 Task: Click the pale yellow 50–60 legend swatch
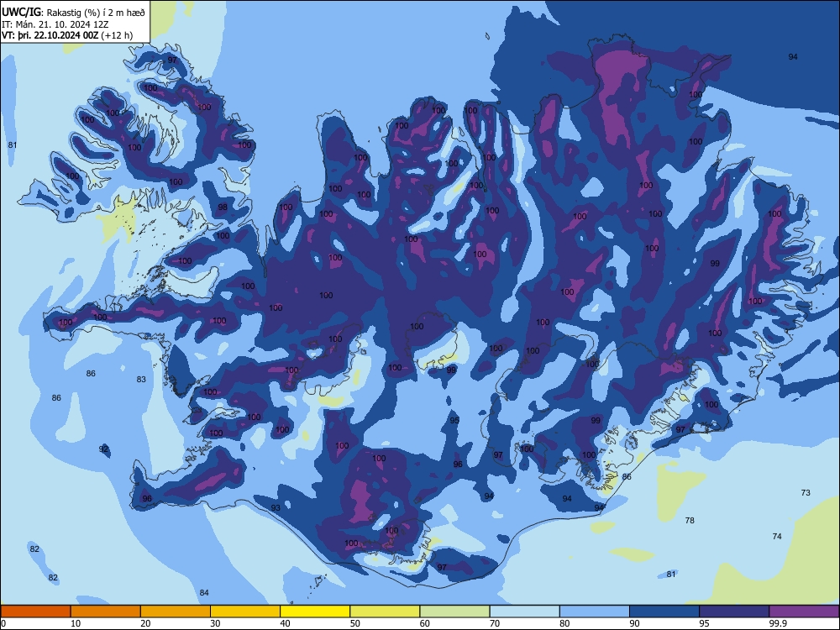click(x=385, y=612)
